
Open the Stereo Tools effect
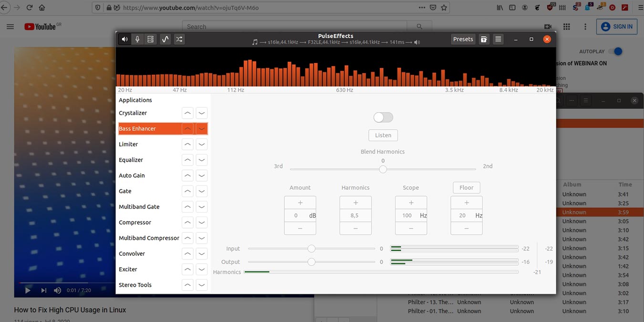[136, 284]
